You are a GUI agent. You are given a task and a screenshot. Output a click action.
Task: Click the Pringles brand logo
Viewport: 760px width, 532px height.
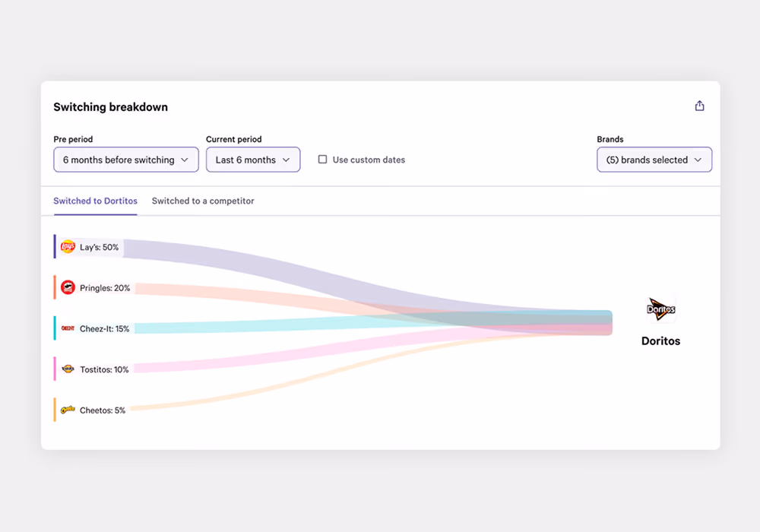[x=68, y=287]
